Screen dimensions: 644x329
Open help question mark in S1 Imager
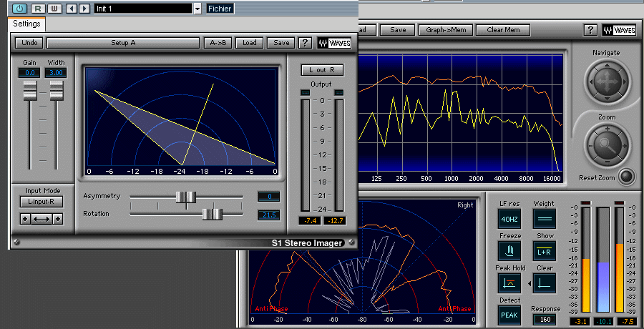point(305,43)
